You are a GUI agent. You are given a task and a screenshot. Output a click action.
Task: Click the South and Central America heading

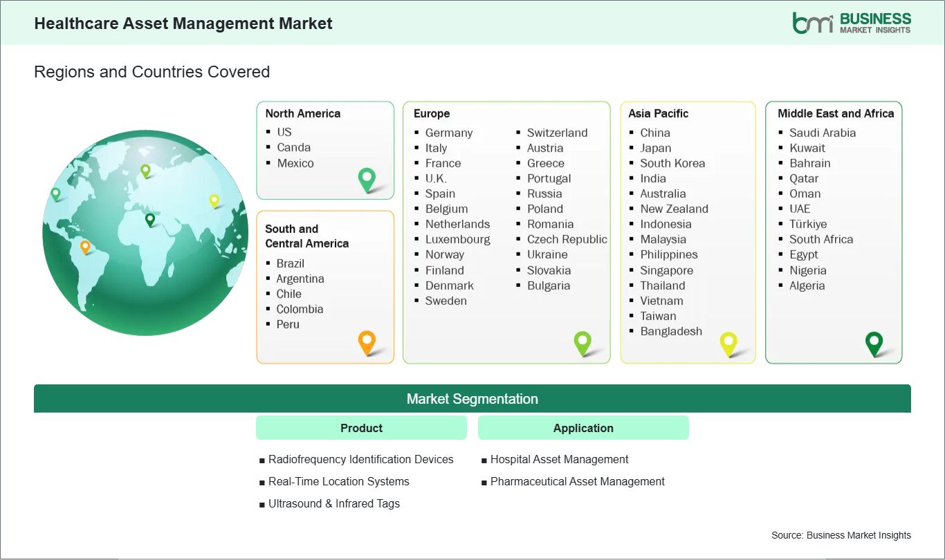pyautogui.click(x=306, y=236)
